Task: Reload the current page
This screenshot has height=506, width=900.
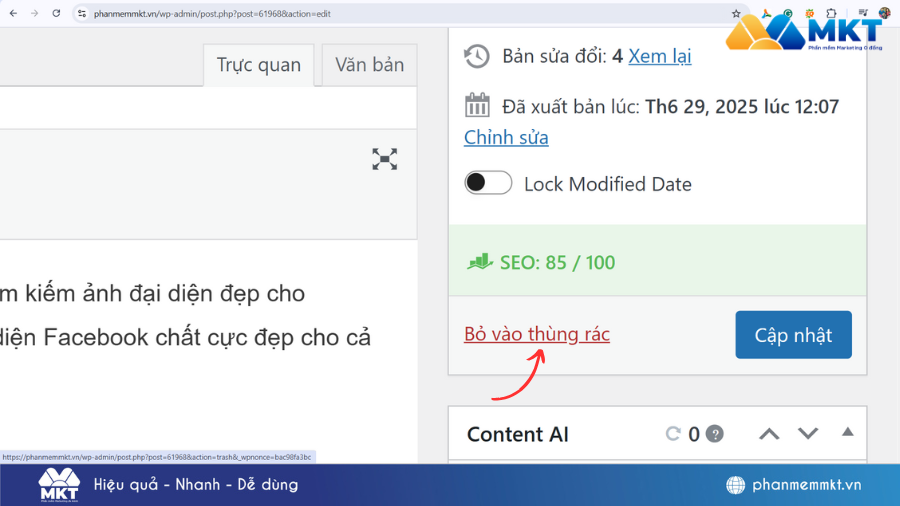Action: [56, 13]
